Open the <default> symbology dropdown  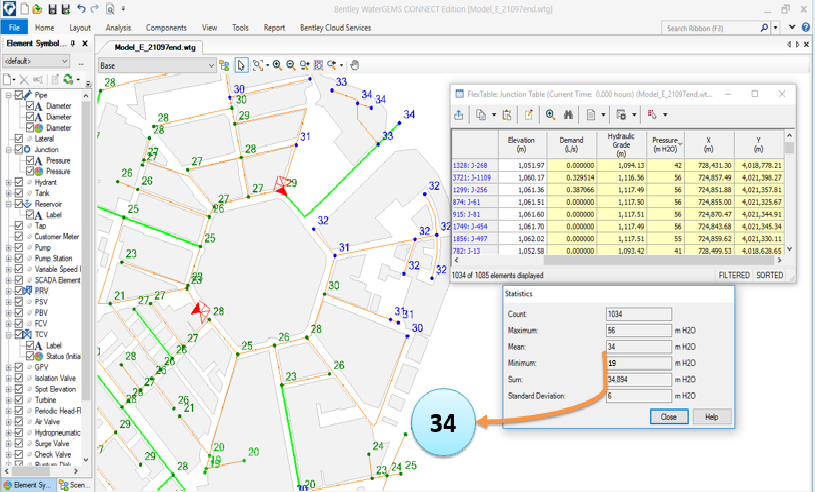pyautogui.click(x=64, y=61)
